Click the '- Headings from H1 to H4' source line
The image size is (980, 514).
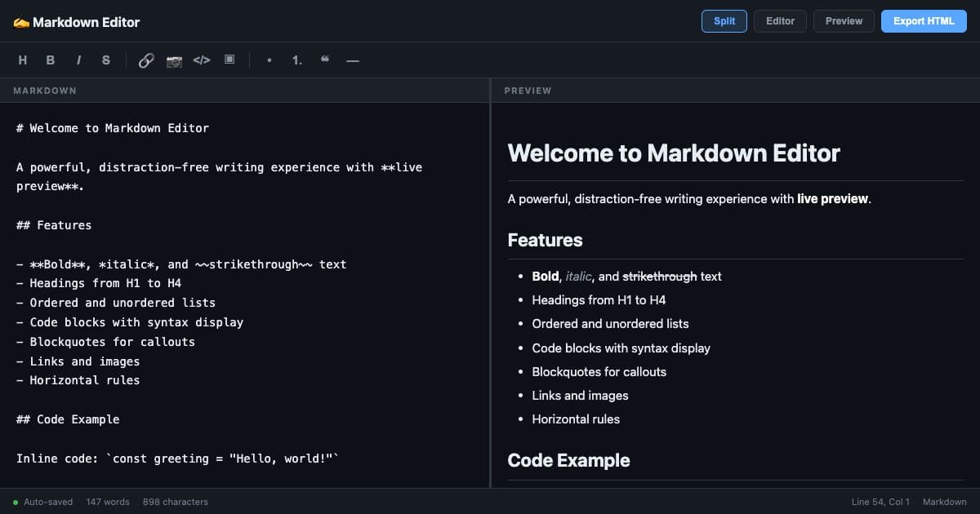coord(99,283)
